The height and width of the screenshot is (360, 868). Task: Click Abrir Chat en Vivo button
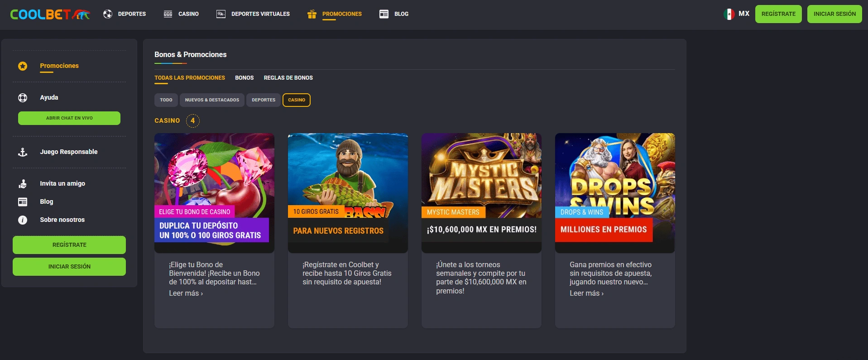(69, 118)
